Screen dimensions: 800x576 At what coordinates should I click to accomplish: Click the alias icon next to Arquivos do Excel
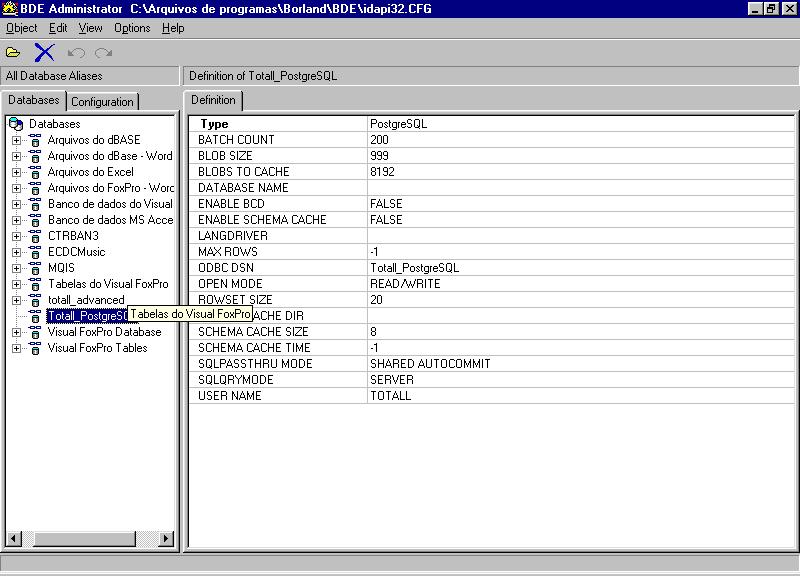pyautogui.click(x=35, y=172)
